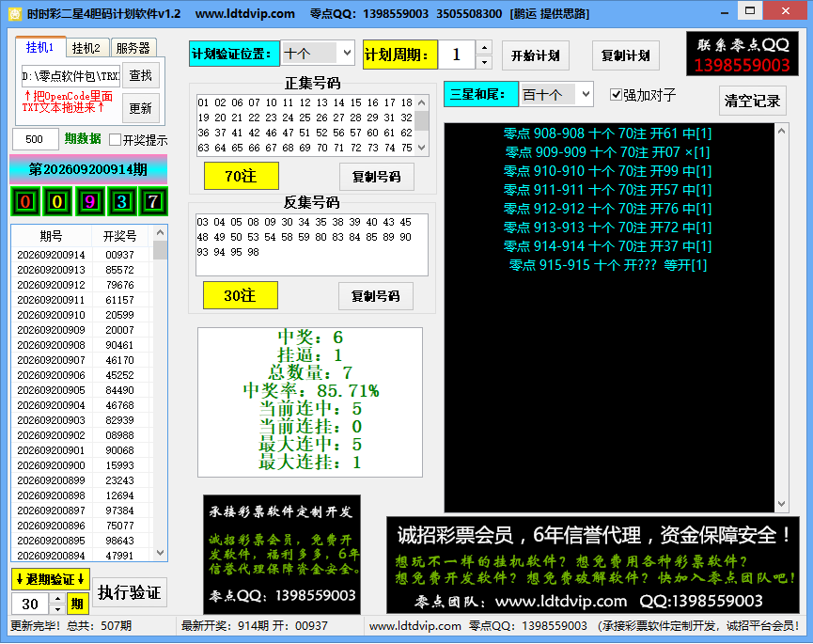Click status bar text 最新开奖: 914期
Image resolution: width=813 pixels, height=644 pixels.
coord(254,626)
